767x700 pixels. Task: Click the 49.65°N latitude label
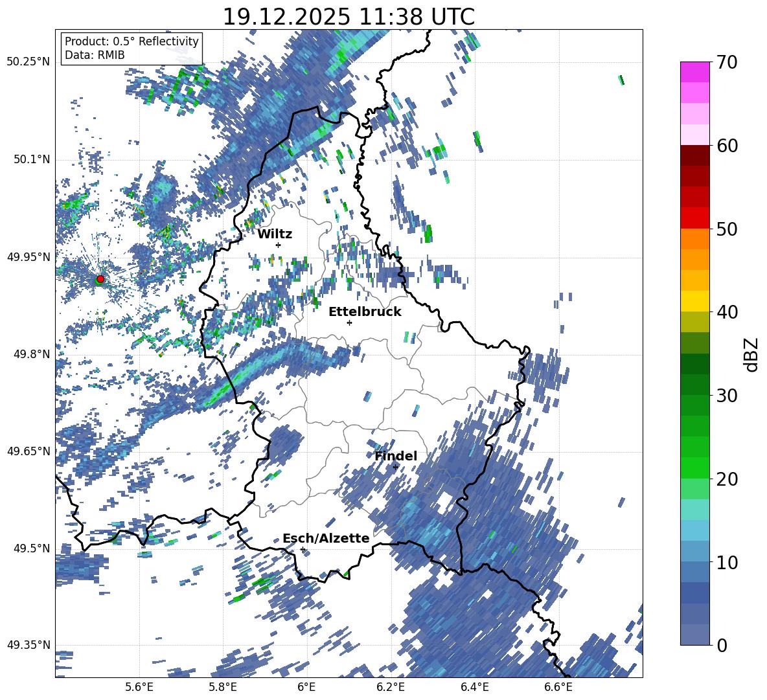[29, 451]
